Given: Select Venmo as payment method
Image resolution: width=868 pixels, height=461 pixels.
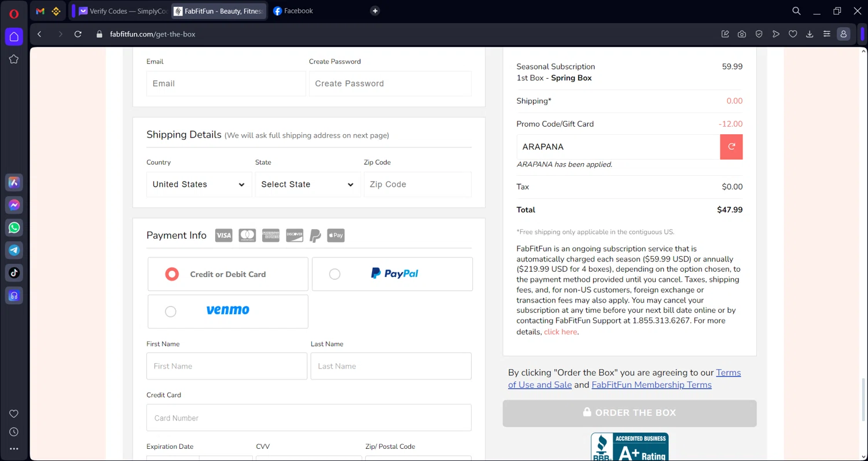Looking at the screenshot, I should click(228, 311).
